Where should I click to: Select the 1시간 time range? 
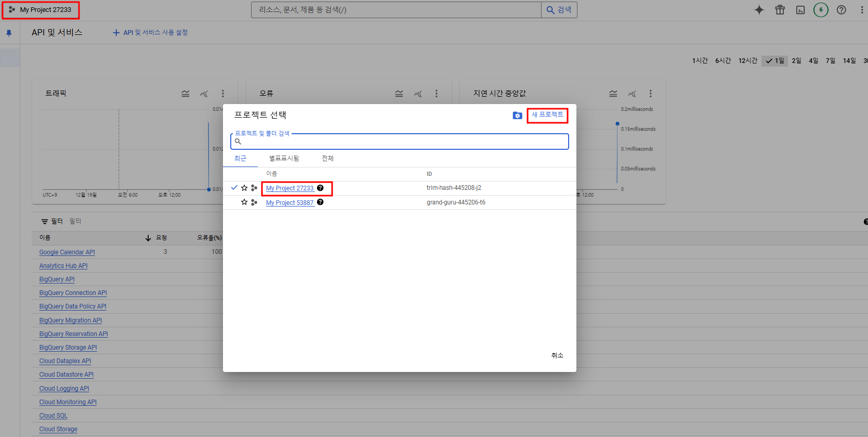pos(700,61)
